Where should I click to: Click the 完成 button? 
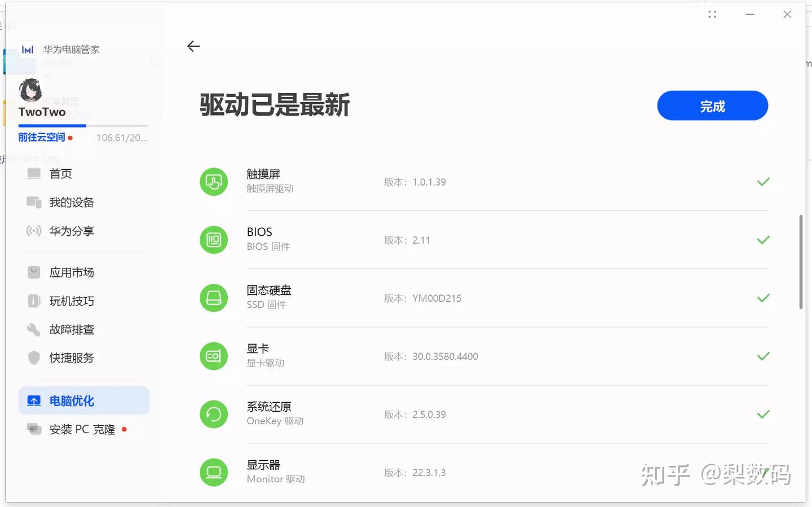[x=712, y=105]
